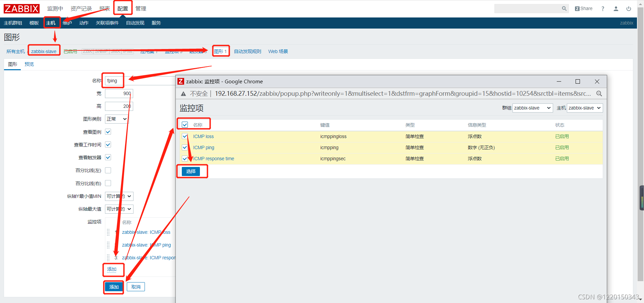The image size is (644, 303).
Task: Enable the 百分比线(右) checkbox
Action: pyautogui.click(x=108, y=183)
